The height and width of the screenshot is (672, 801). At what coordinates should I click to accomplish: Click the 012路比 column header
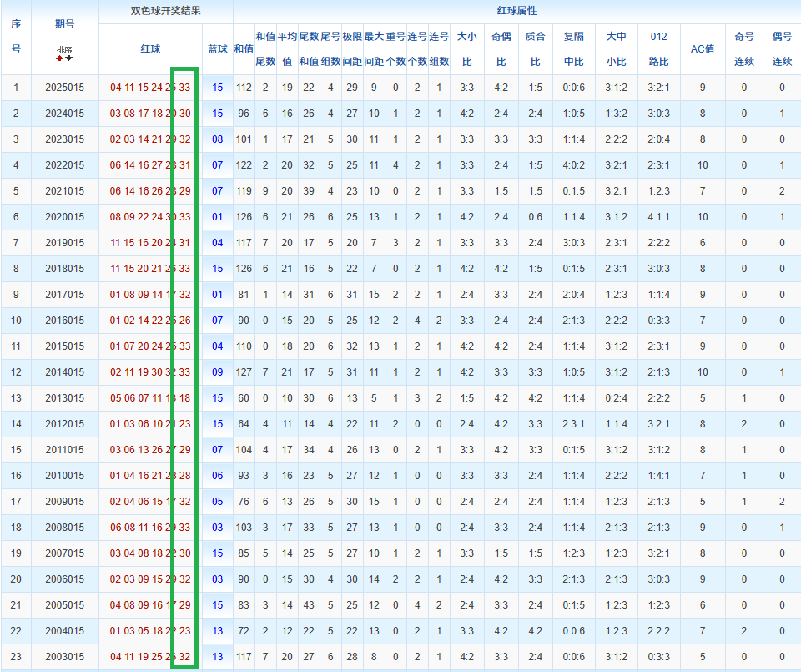[x=658, y=49]
